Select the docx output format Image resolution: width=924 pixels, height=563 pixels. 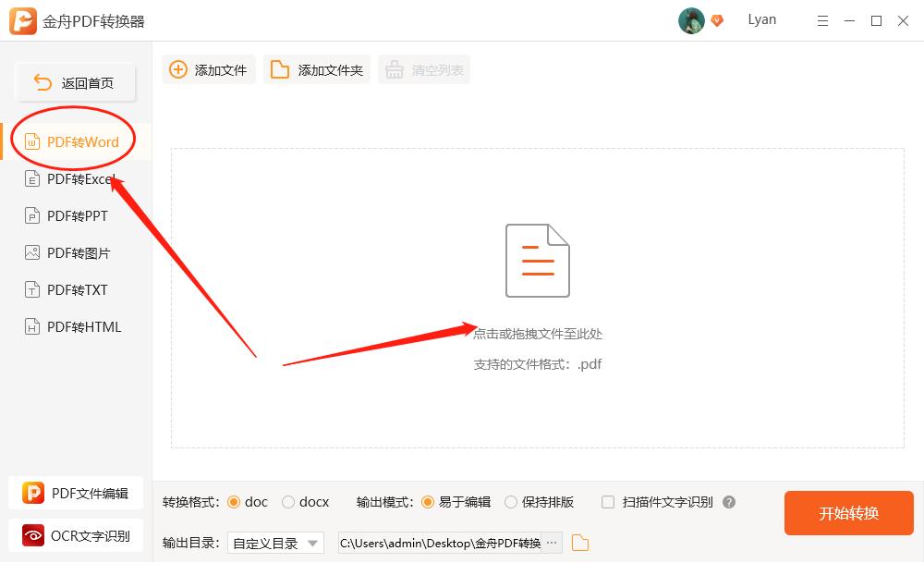point(290,502)
